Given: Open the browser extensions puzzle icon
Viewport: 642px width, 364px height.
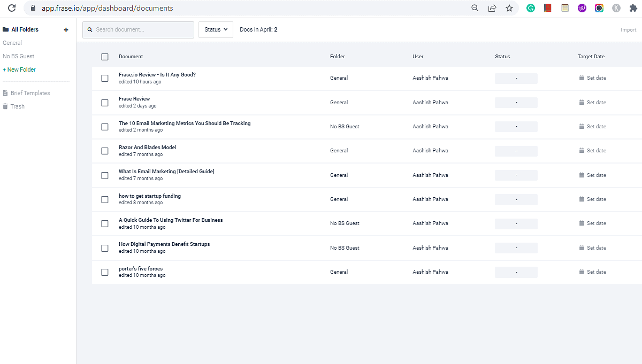Looking at the screenshot, I should (x=633, y=8).
